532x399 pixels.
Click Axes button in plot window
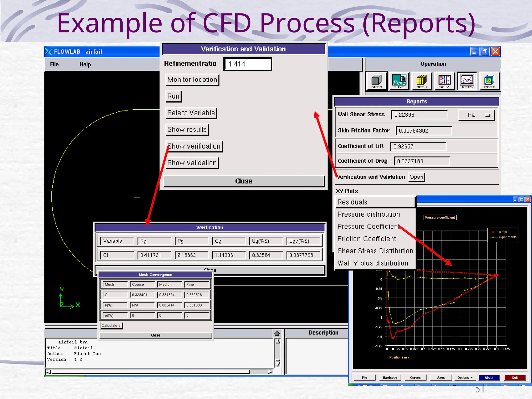tap(441, 377)
